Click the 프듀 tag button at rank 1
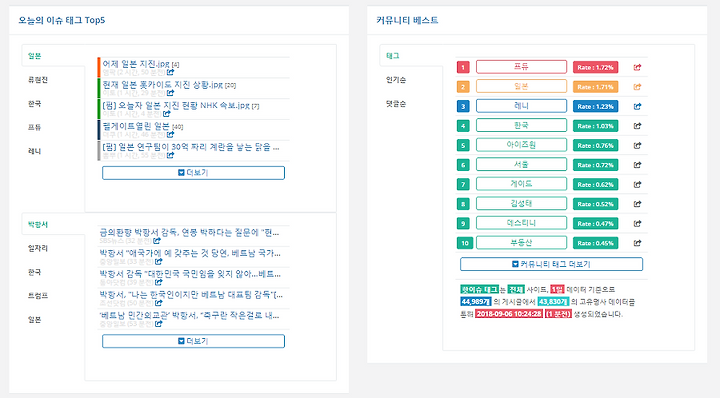 tap(521, 67)
